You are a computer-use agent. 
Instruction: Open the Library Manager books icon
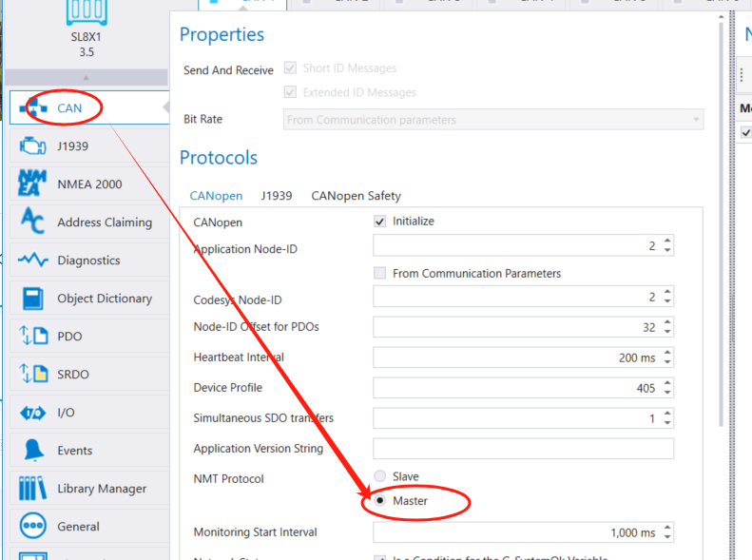coord(33,489)
